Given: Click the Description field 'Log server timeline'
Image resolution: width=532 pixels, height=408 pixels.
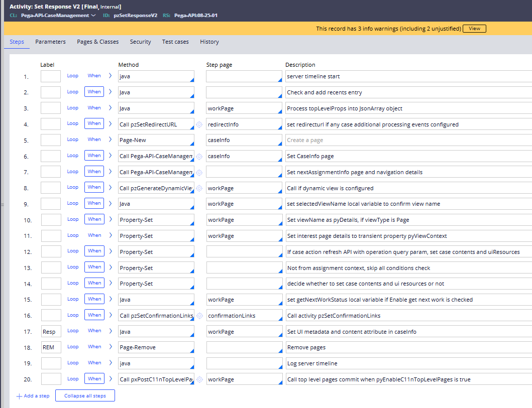Looking at the screenshot, I should click(x=408, y=363).
